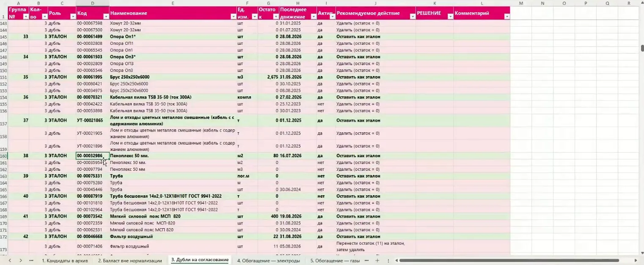Select the Перенести остаток (11) на эталон cell

coord(376,246)
